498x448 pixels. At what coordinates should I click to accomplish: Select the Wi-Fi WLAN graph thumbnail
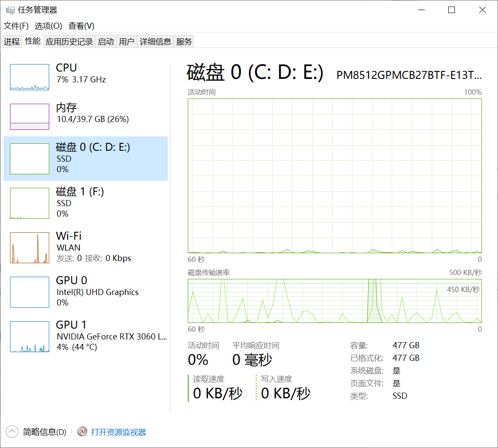pos(30,248)
